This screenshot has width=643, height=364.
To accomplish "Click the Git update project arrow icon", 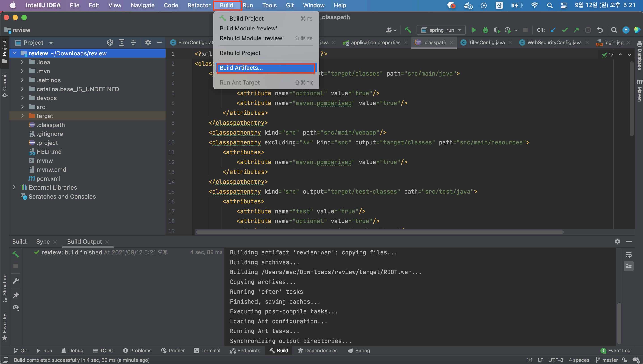I will pos(553,30).
